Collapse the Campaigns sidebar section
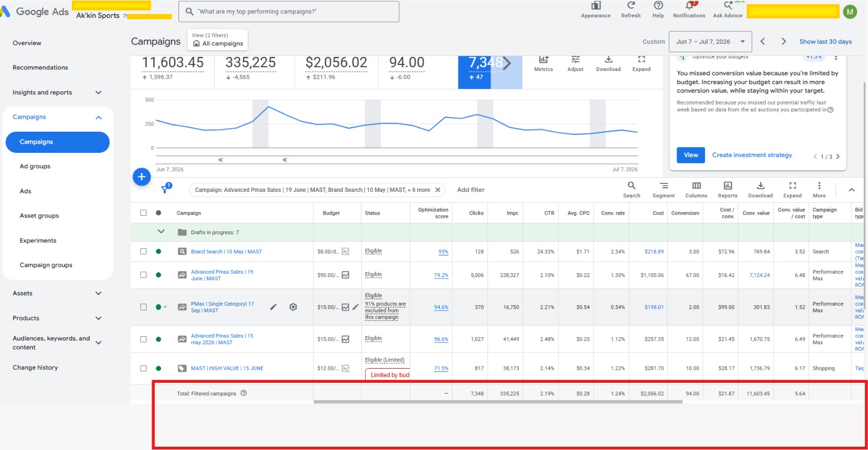The height and width of the screenshot is (450, 868). [98, 118]
